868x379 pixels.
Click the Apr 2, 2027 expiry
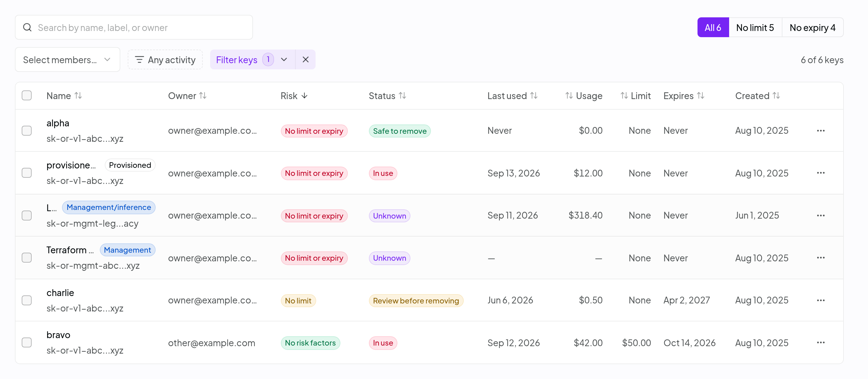[687, 300]
